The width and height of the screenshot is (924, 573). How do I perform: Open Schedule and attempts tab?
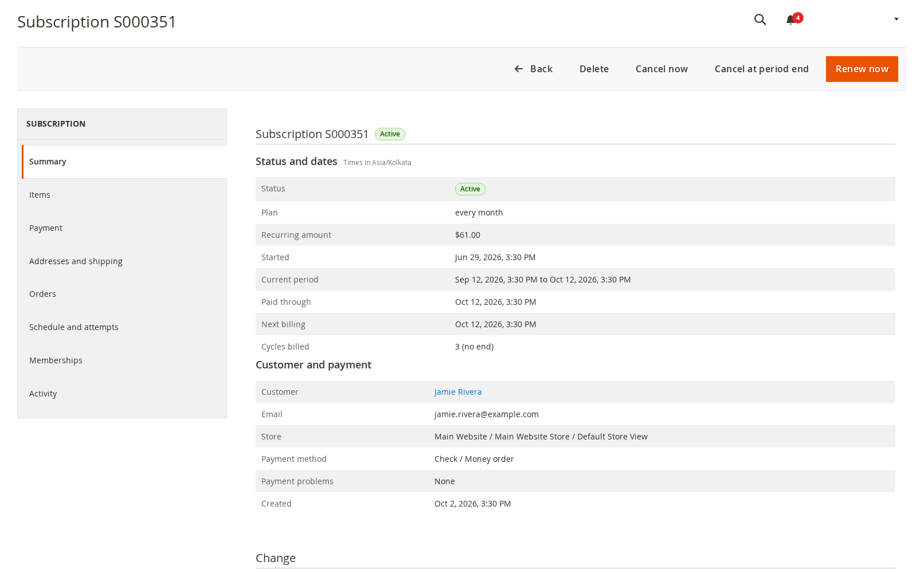122,327
